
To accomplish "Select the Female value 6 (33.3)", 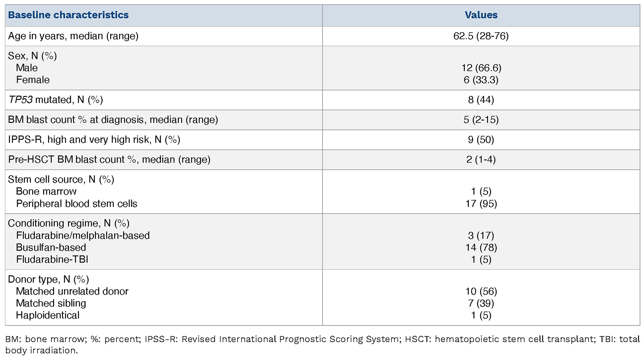I will click(481, 80).
